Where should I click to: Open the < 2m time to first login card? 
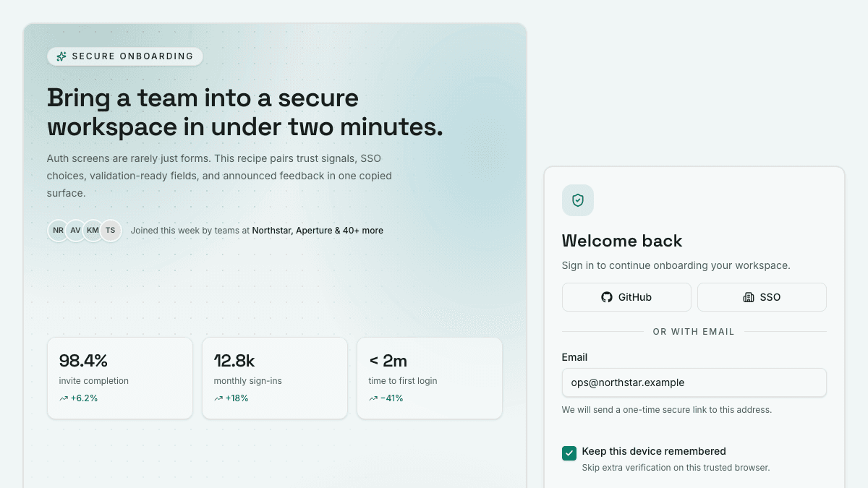430,378
